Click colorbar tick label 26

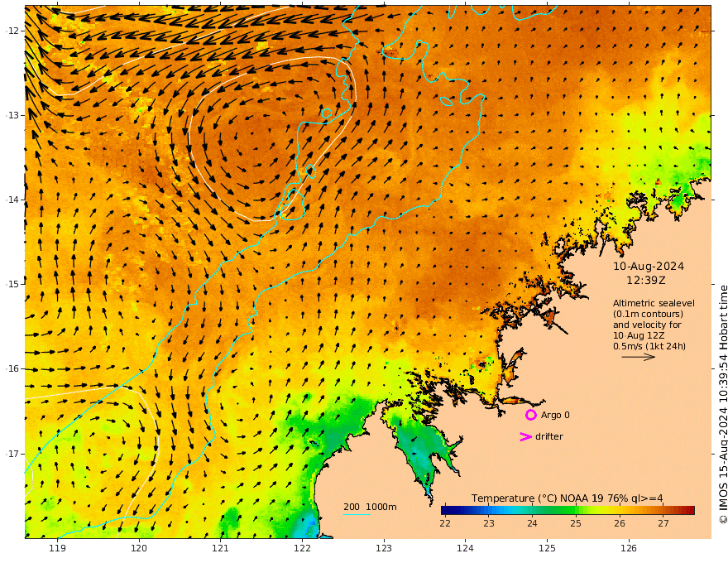tap(620, 523)
